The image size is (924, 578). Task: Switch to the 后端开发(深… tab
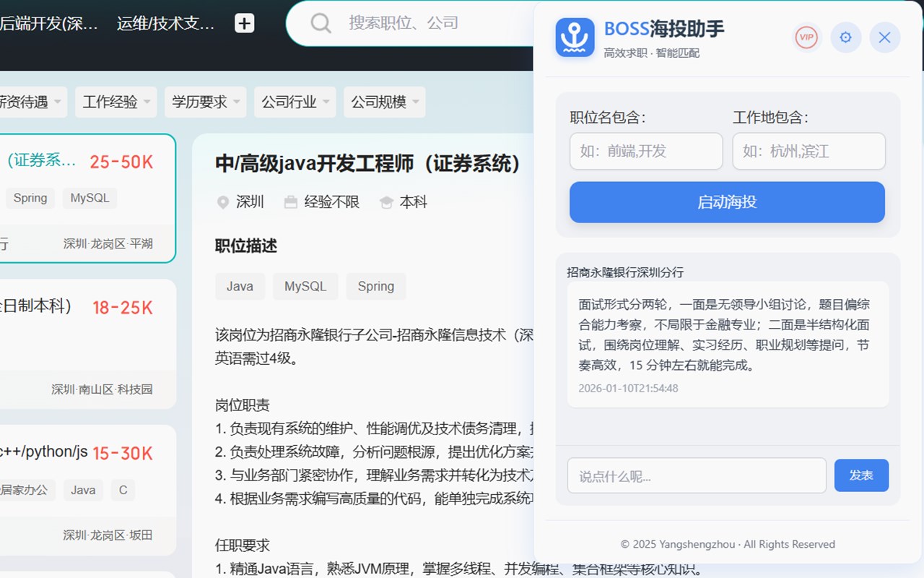click(49, 23)
